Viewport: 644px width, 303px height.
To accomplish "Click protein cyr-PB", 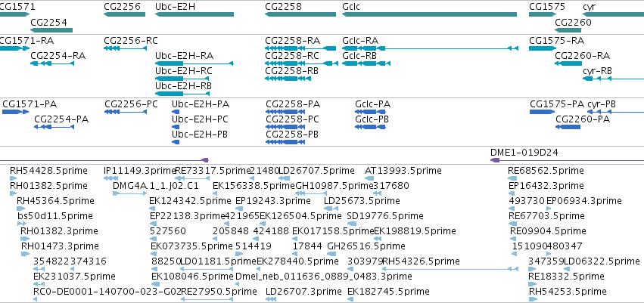I will point(616,112).
